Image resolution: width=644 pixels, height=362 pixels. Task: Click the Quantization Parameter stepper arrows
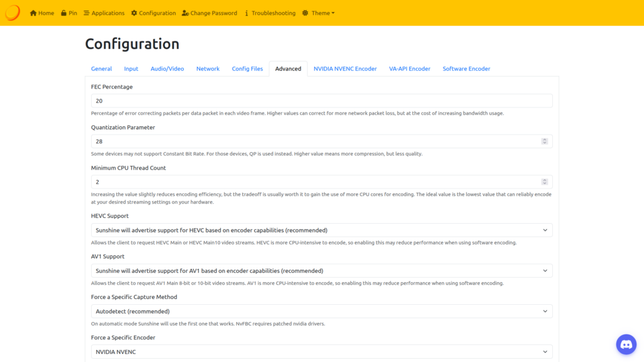tap(545, 141)
